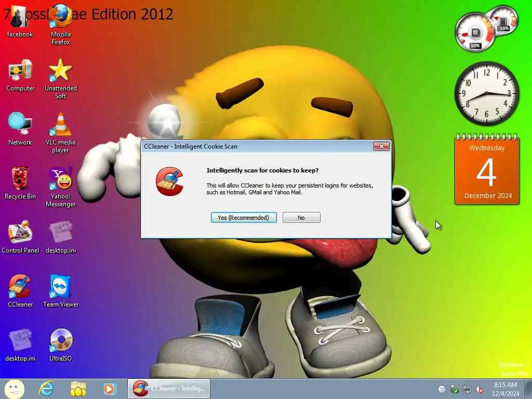Click the orange calendar gadget
This screenshot has height=399, width=532.
tap(487, 169)
